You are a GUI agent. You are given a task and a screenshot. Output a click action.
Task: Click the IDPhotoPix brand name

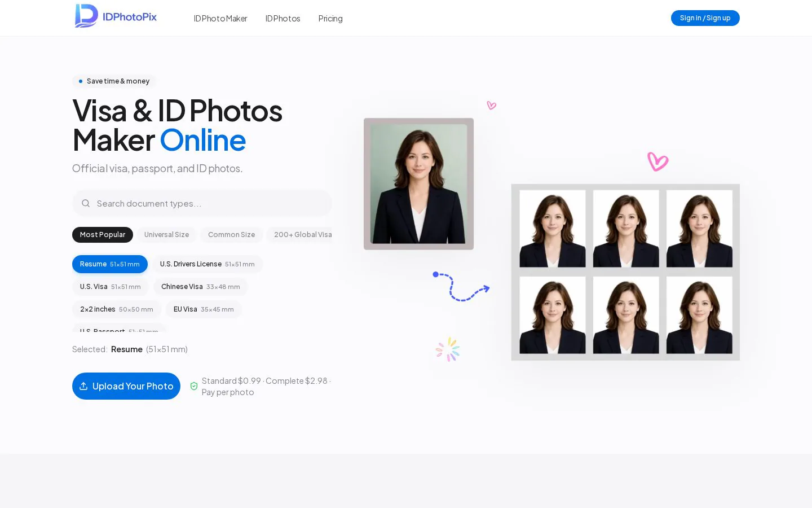130,17
